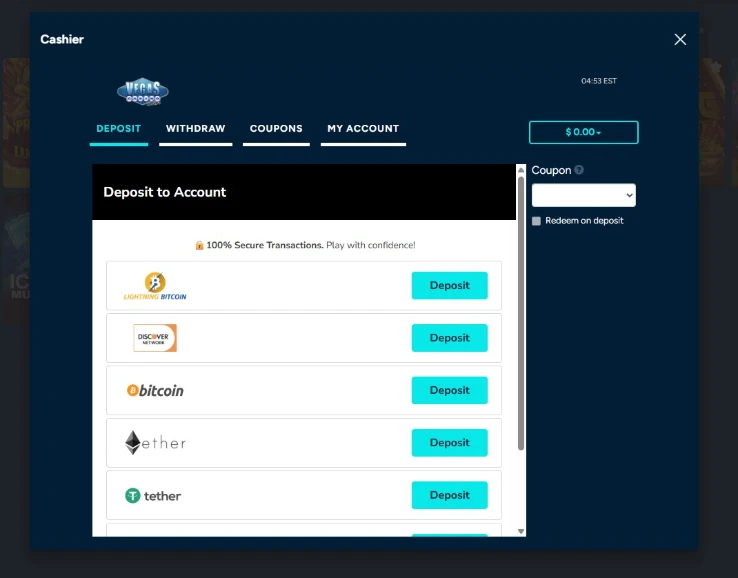The width and height of the screenshot is (738, 578).
Task: Deposit with ether
Action: point(449,442)
